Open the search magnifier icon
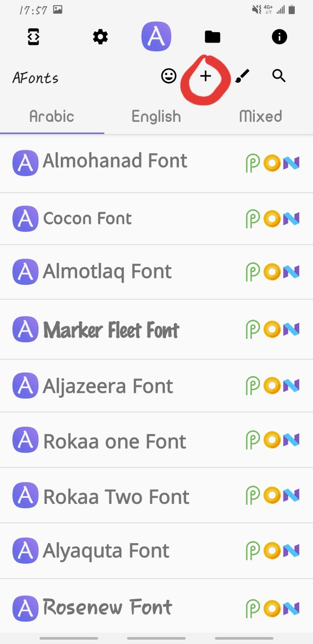This screenshot has width=313, height=644. click(x=279, y=76)
